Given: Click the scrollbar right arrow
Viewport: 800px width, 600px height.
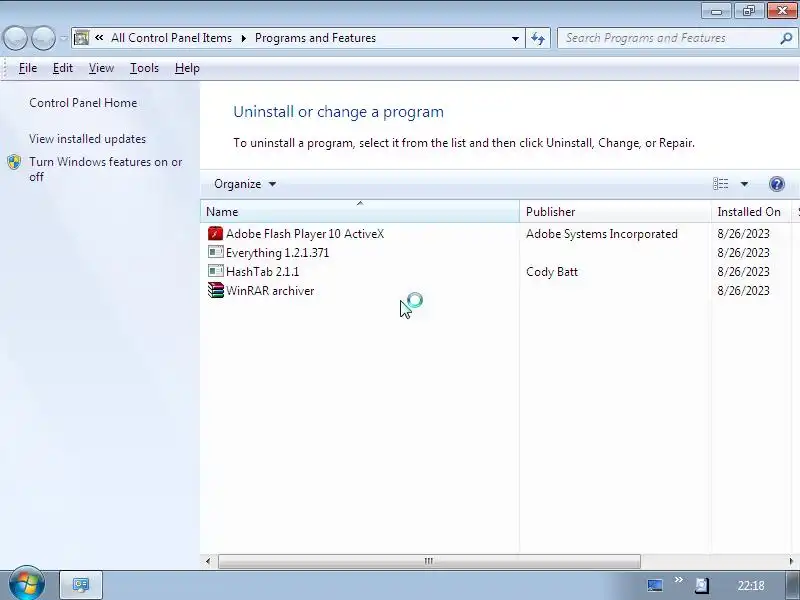Looking at the screenshot, I should [791, 561].
